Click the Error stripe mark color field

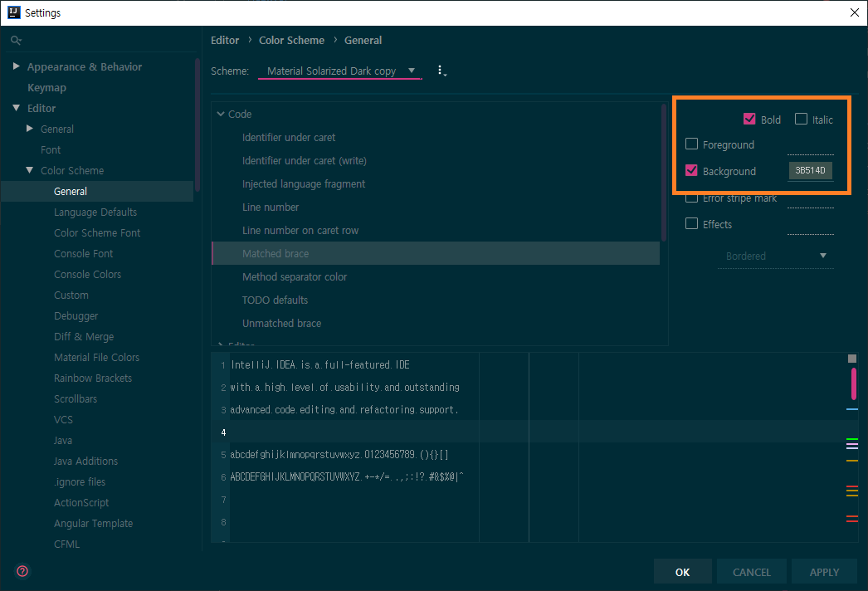pos(811,200)
